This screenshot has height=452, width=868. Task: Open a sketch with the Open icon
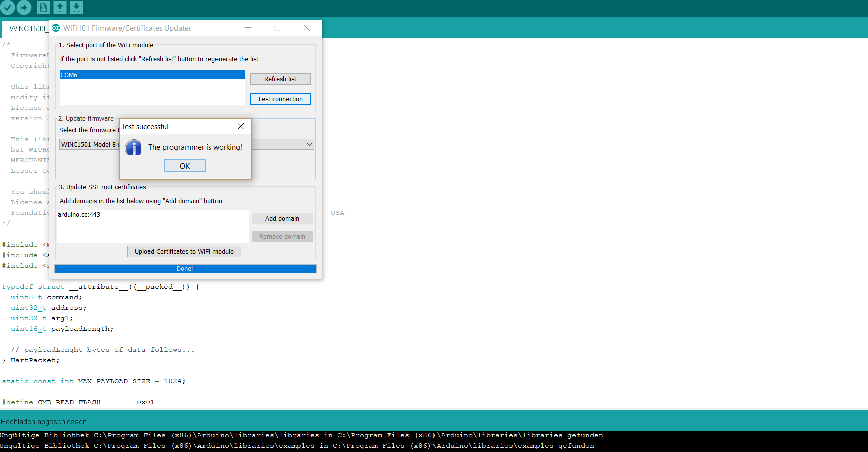coord(60,7)
